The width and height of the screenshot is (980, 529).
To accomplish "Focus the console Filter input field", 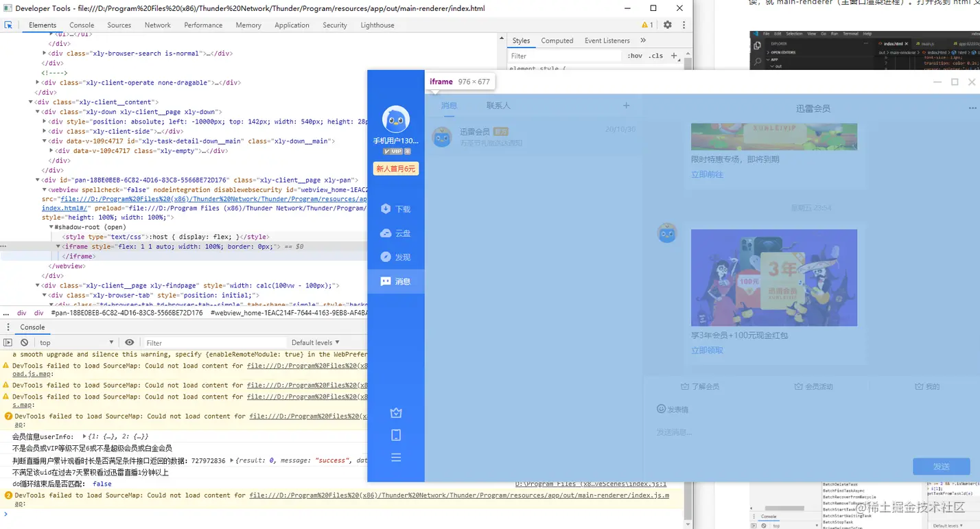I will tap(214, 342).
